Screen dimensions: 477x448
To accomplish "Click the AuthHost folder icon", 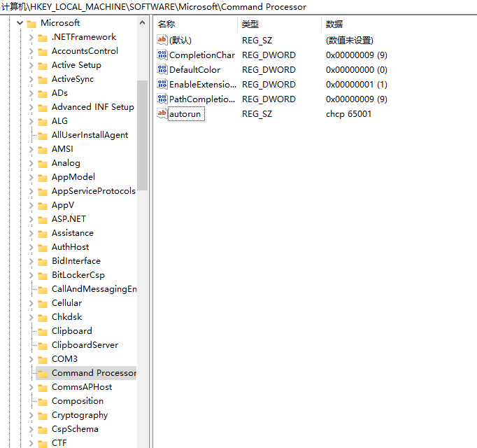I will [43, 248].
